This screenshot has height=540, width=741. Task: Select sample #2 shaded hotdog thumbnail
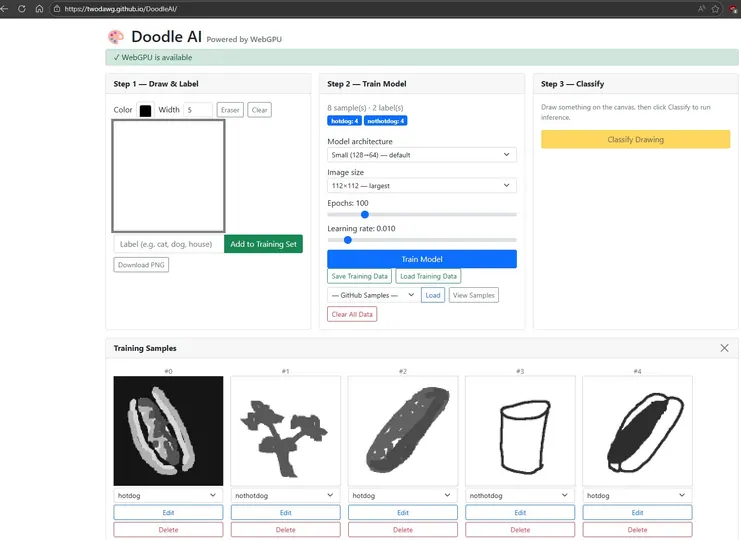[x=403, y=431]
